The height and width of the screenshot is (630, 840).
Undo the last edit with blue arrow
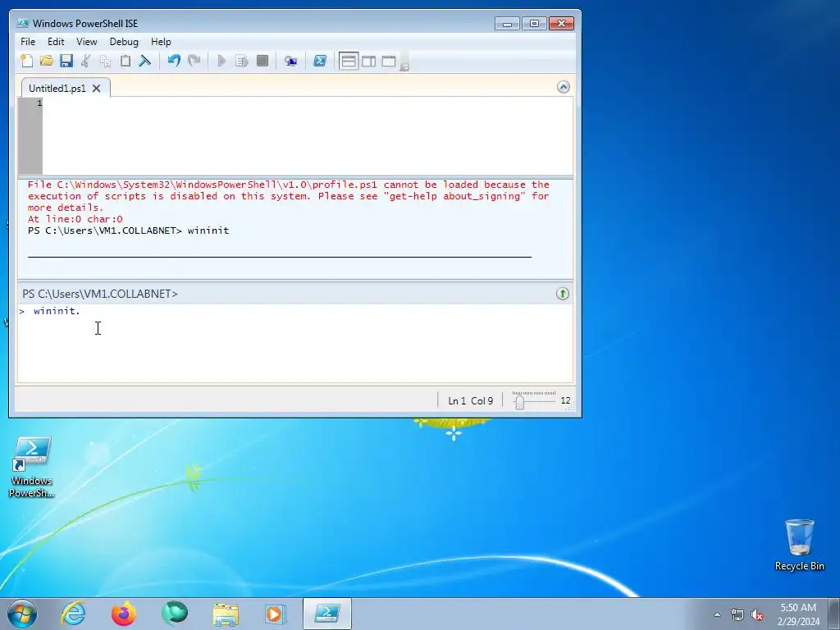point(174,61)
